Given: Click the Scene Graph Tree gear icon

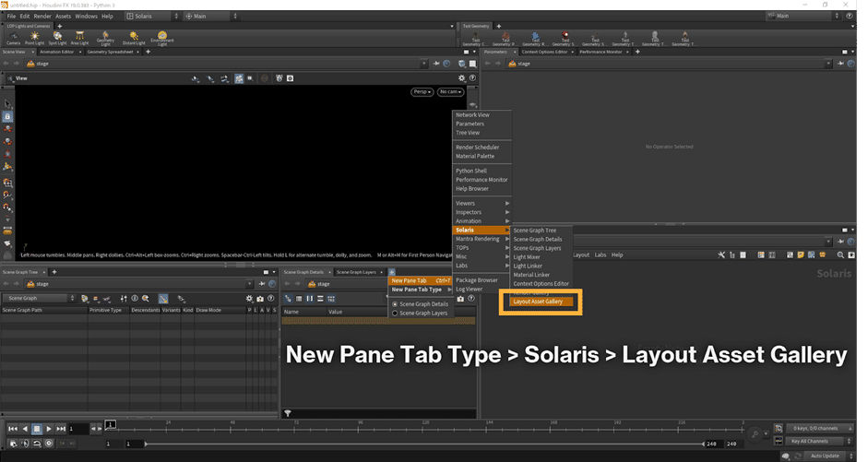Looking at the screenshot, I should (x=249, y=298).
